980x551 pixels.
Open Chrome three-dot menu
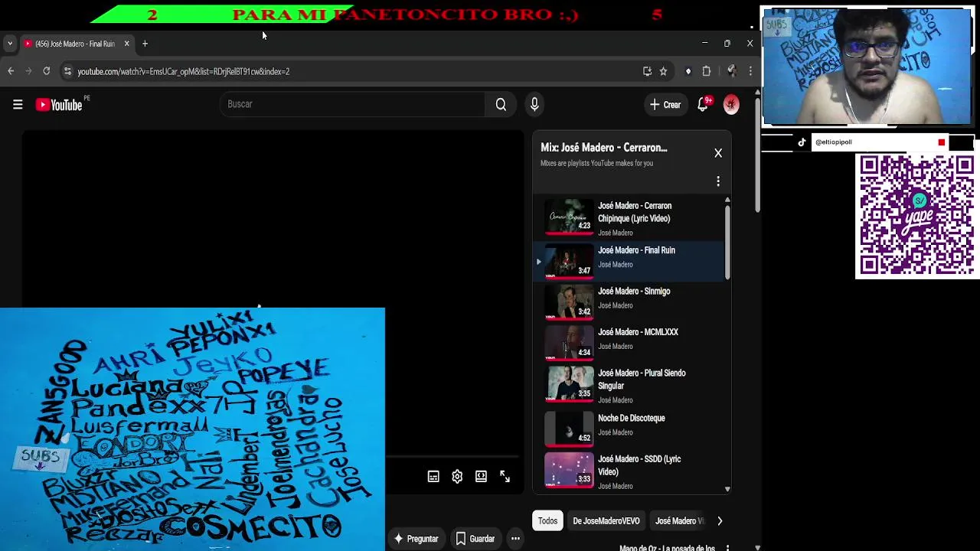(x=750, y=71)
